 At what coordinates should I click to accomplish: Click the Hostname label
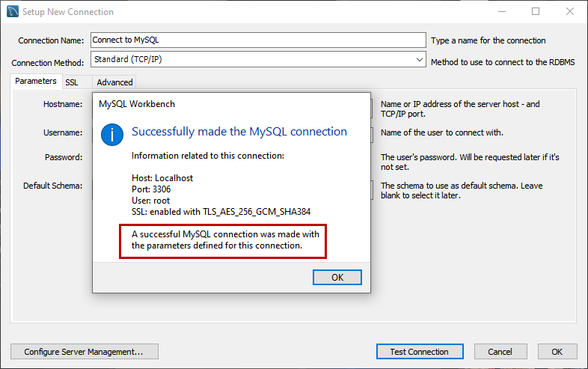(x=62, y=105)
